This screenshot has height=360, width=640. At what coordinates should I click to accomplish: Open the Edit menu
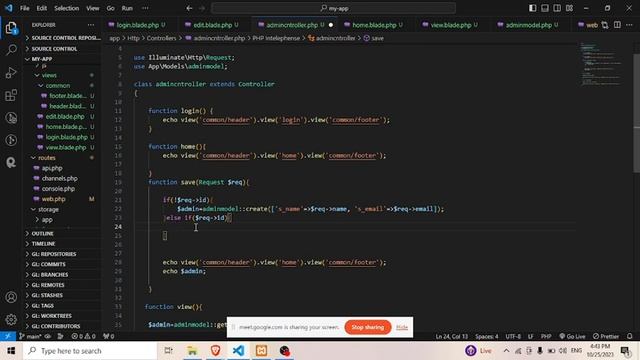tap(42, 8)
